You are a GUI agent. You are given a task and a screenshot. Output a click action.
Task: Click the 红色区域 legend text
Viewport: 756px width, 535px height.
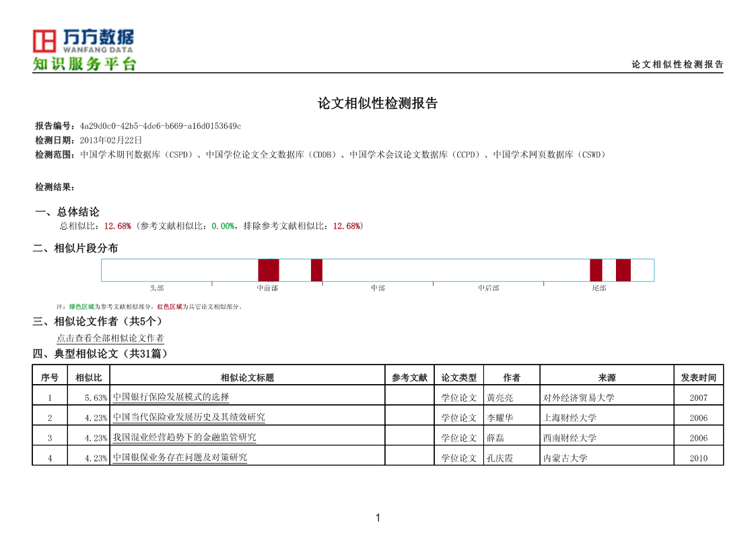(x=170, y=307)
